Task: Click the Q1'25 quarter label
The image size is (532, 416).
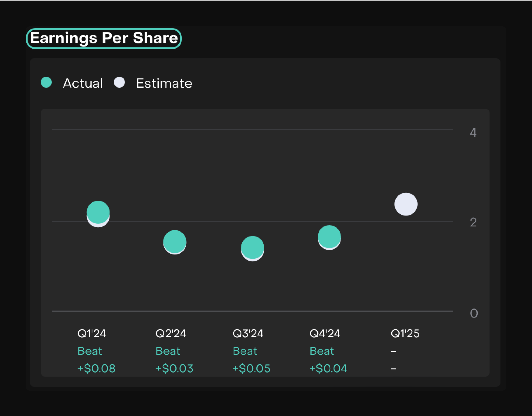Action: pyautogui.click(x=405, y=333)
